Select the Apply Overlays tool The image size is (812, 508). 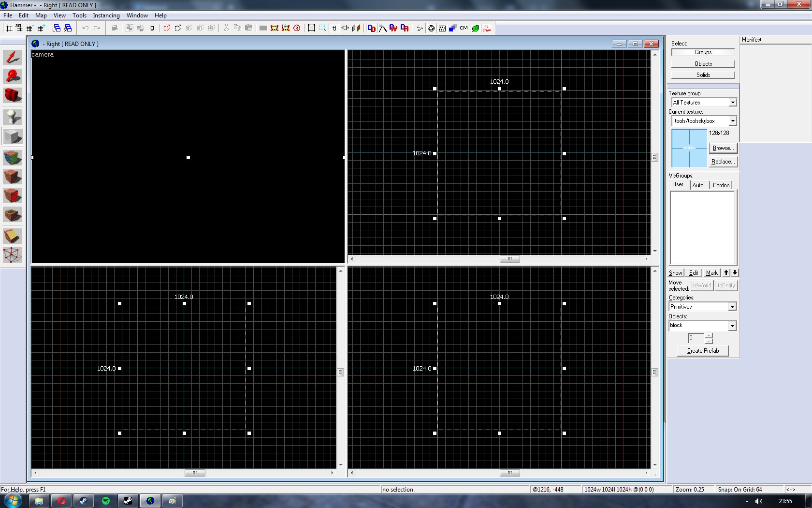pos(13,214)
